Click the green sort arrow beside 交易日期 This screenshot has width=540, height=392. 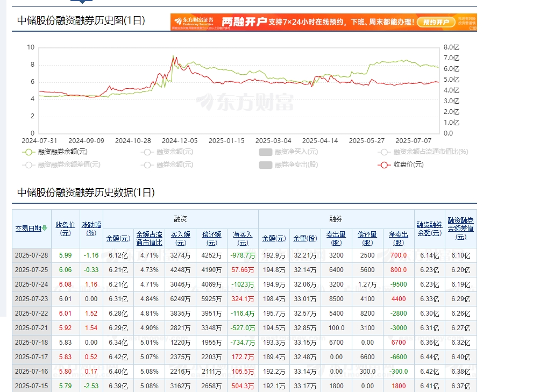pyautogui.click(x=45, y=228)
